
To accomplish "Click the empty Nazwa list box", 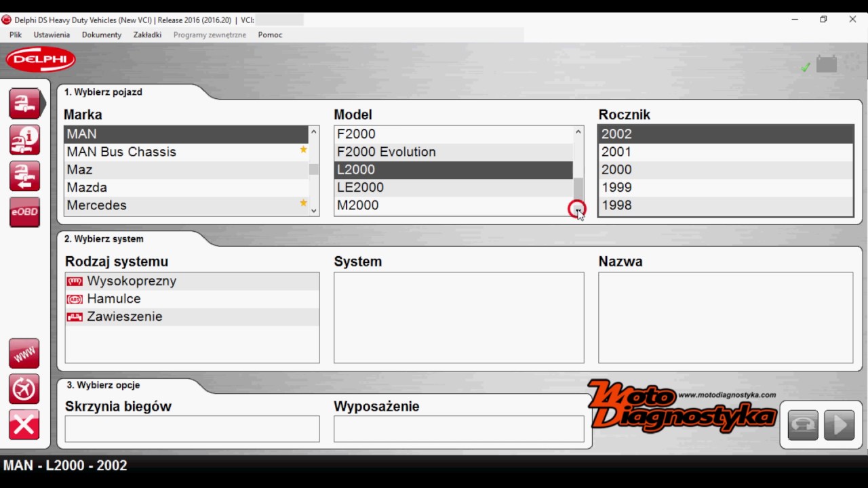I will point(726,317).
